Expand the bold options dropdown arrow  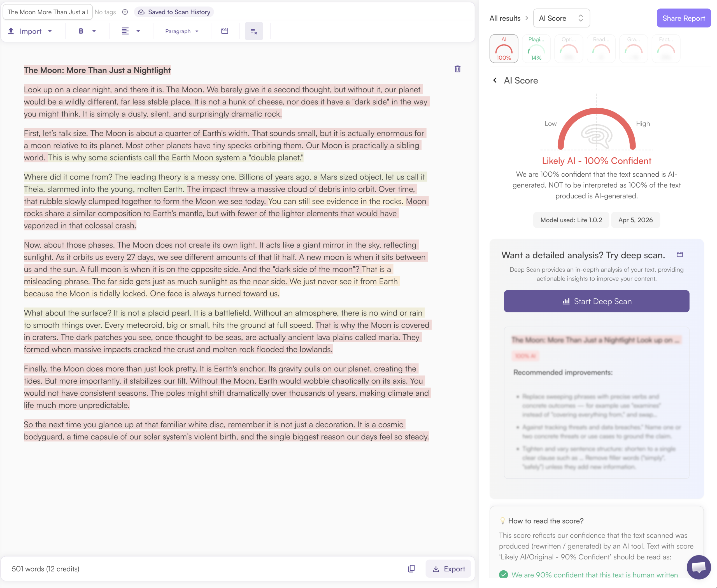pos(94,31)
